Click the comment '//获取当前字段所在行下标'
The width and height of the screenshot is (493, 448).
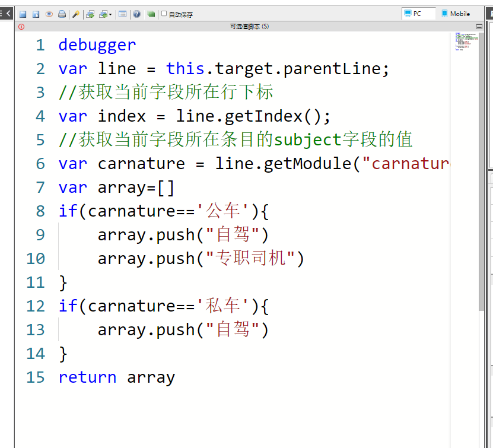166,92
